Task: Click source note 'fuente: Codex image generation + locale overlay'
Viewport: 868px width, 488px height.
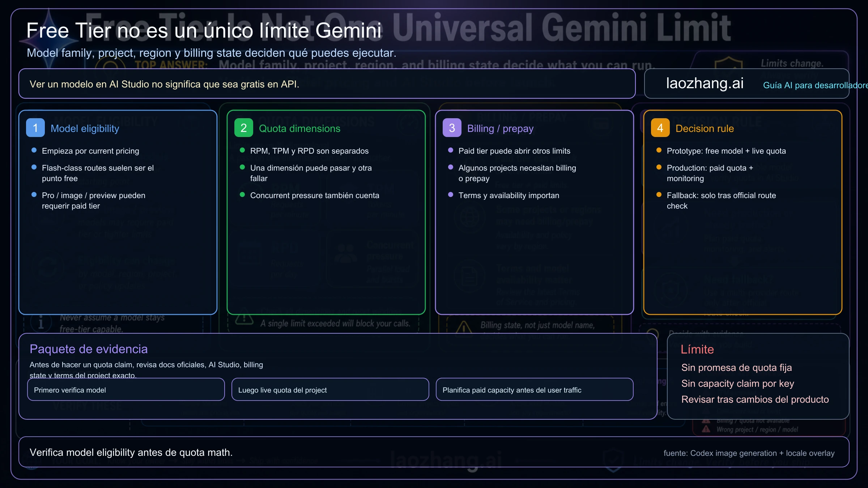Action: tap(749, 453)
